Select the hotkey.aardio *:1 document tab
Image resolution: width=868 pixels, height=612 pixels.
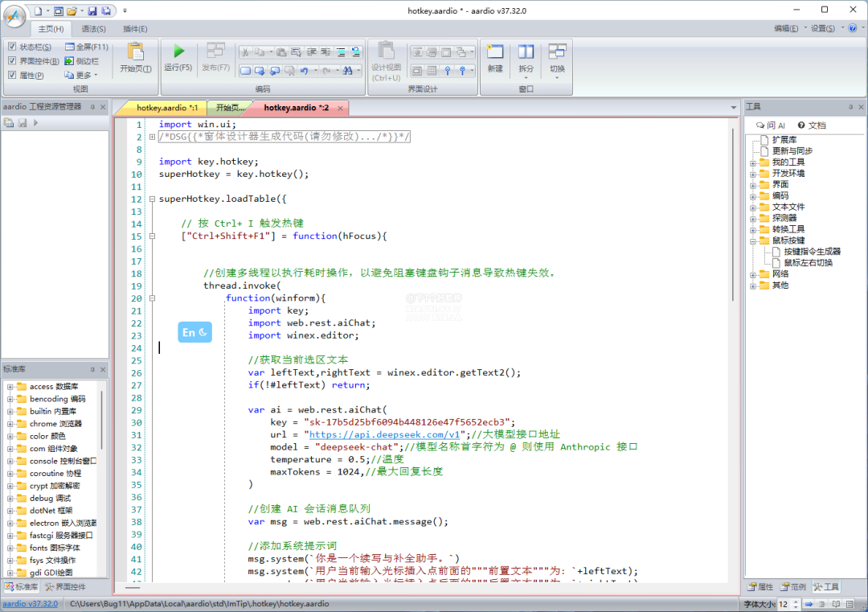click(166, 108)
